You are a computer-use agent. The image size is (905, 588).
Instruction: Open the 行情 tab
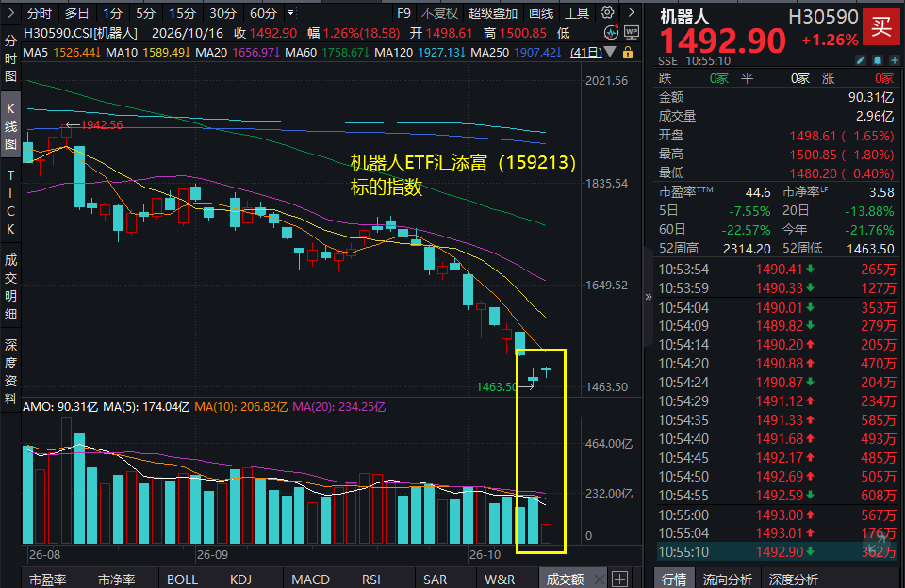673,580
